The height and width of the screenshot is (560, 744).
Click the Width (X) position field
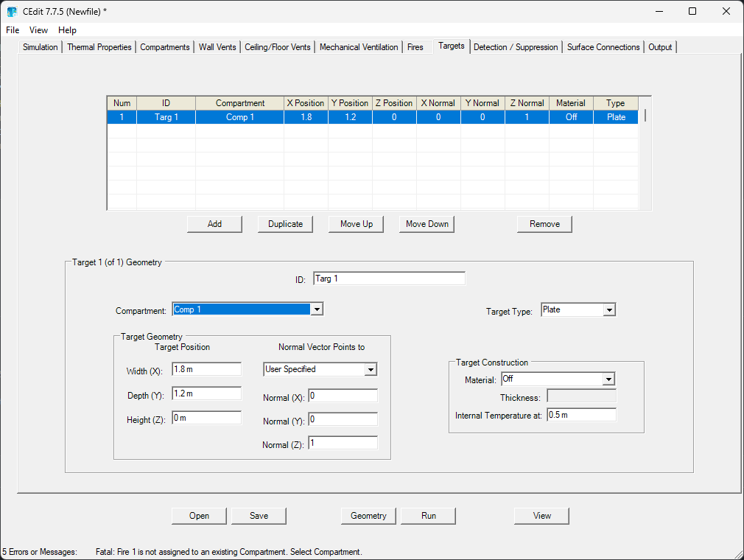point(206,369)
